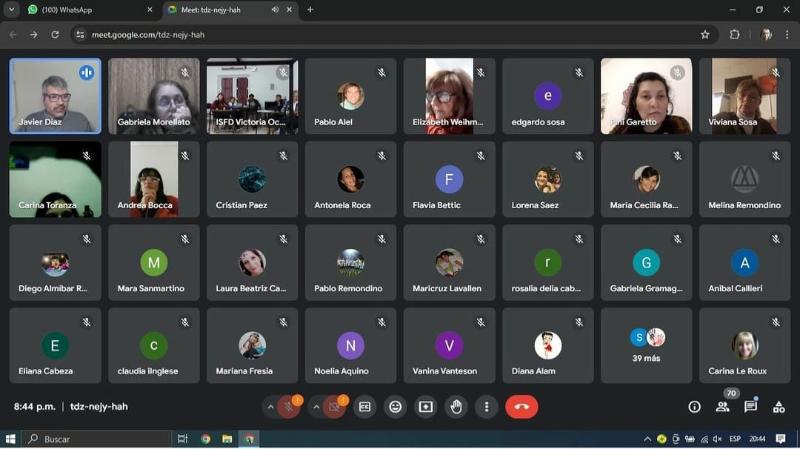Toggle the camera on/off button
Viewport: 800px width, 449px height.
click(x=333, y=407)
